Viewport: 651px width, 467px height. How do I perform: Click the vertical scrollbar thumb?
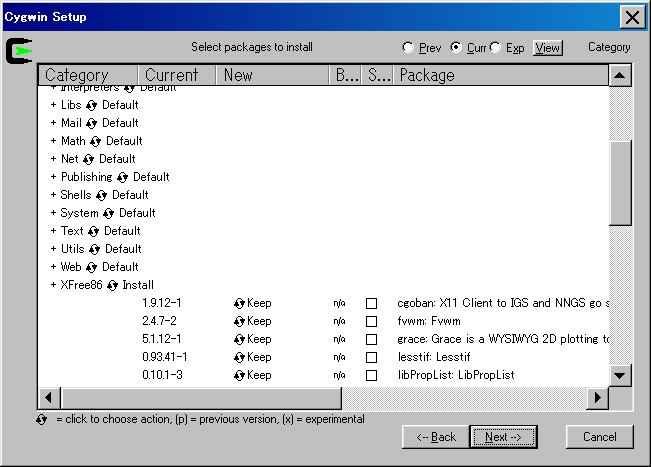[x=621, y=183]
